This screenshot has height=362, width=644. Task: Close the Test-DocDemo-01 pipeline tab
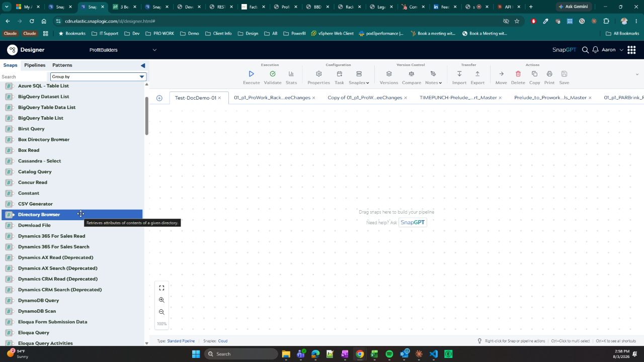(x=220, y=98)
